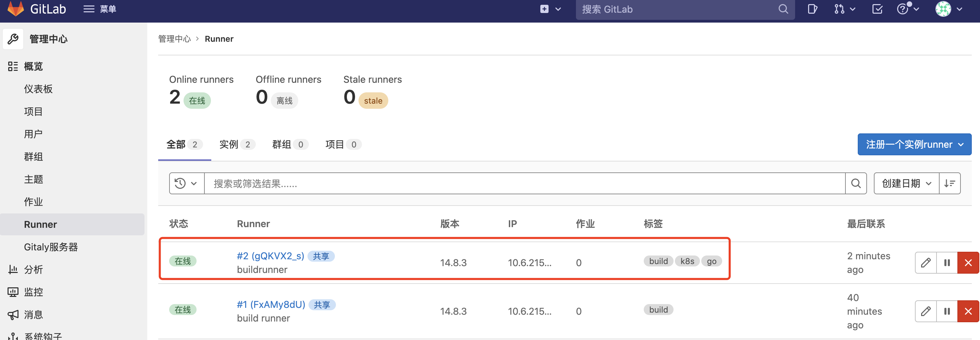This screenshot has width=980, height=340.
Task: Open the hamburger 菜单 menu
Action: (100, 9)
